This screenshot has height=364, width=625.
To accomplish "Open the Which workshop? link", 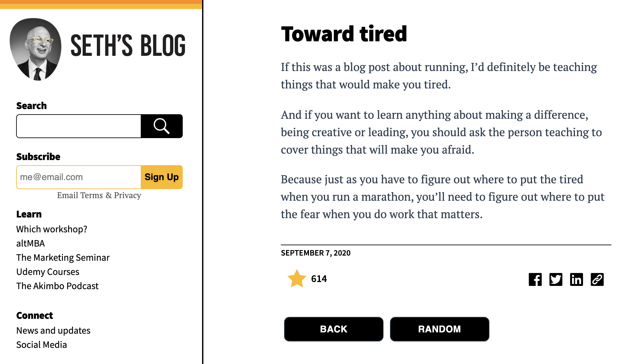I will (52, 229).
